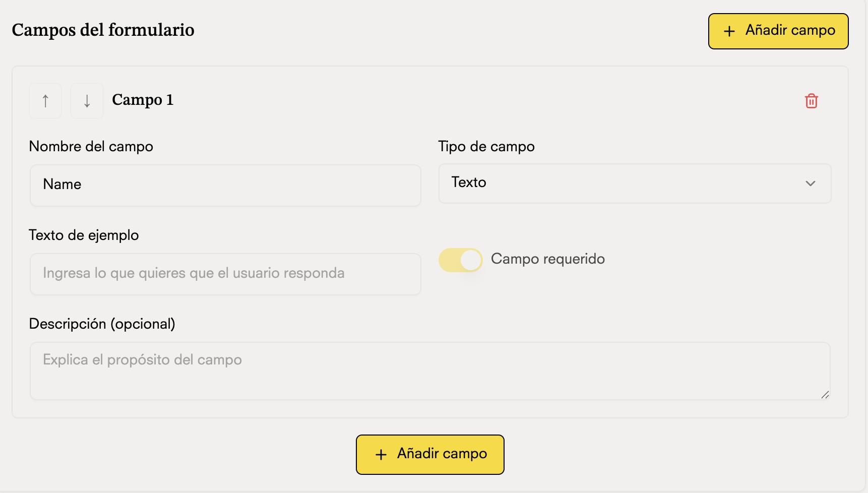Click the Texto de ejemplo input
868x493 pixels.
pyautogui.click(x=225, y=274)
